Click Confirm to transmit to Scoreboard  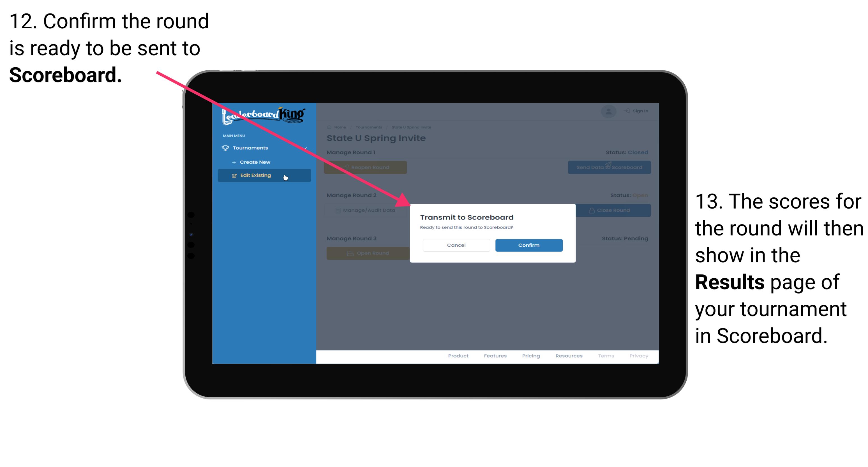pos(528,244)
